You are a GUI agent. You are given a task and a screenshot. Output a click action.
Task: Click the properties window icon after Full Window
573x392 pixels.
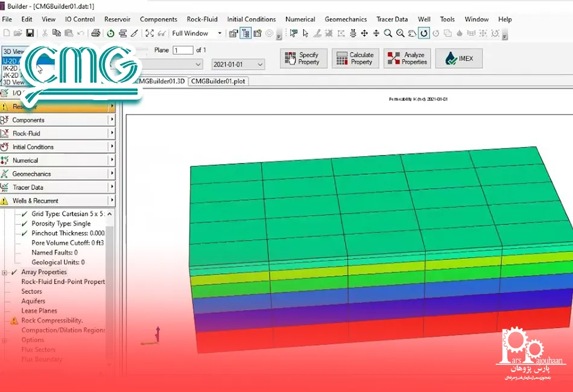coord(233,34)
